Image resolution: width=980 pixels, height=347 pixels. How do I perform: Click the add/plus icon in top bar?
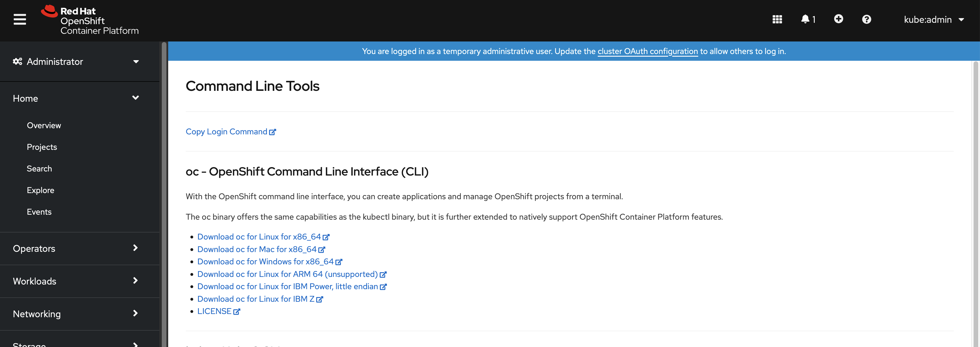pyautogui.click(x=837, y=19)
